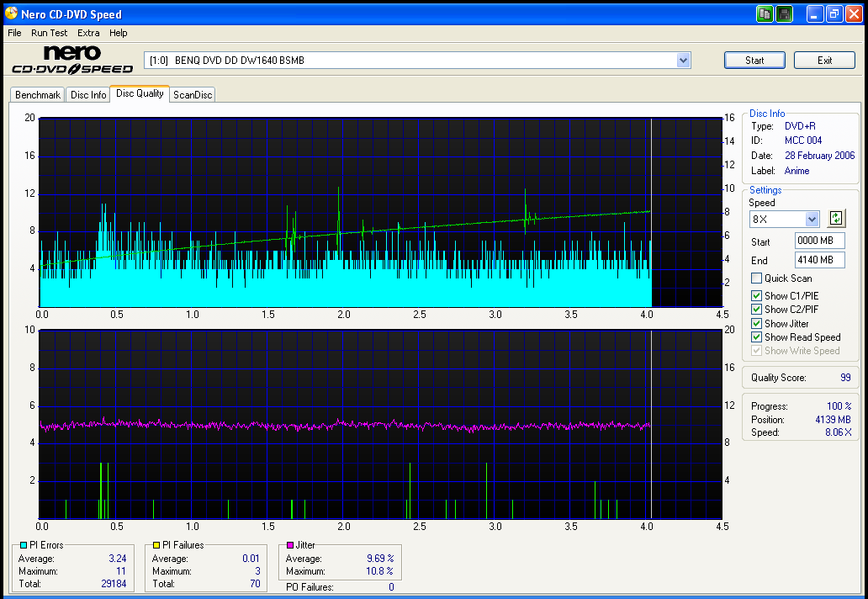
Task: Click the cyan PI Errors legend square
Action: [24, 545]
